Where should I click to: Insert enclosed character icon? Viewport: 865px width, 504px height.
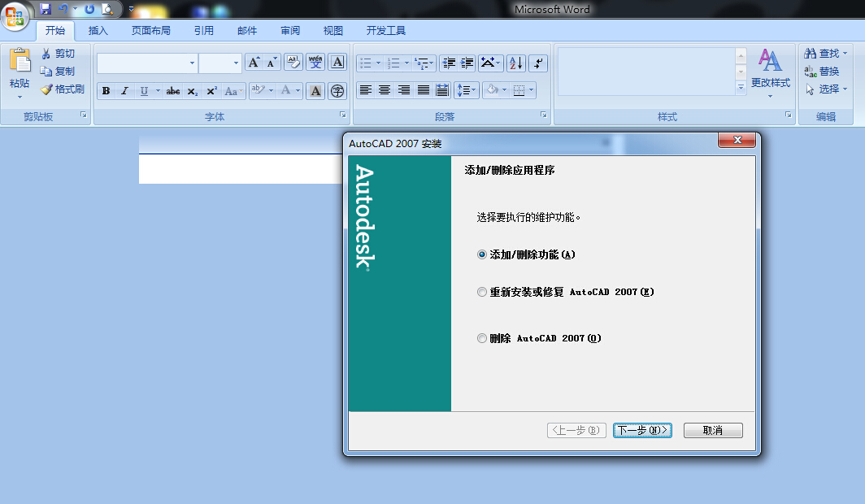337,91
